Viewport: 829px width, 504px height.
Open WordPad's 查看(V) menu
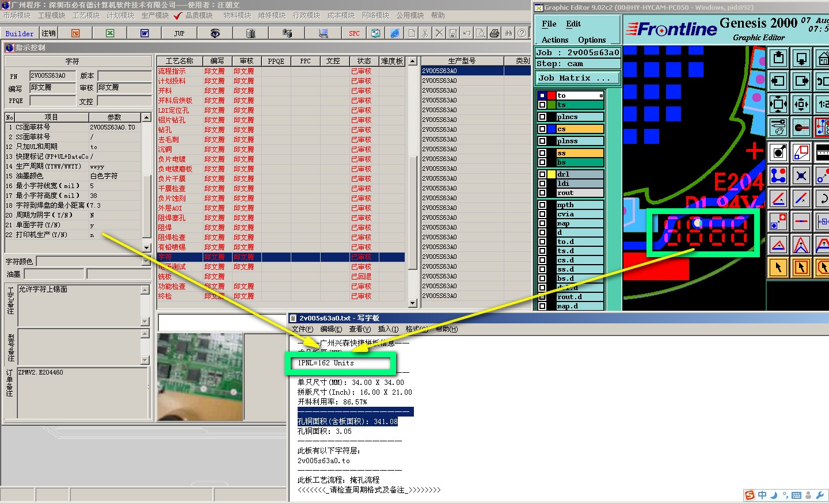[x=360, y=329]
